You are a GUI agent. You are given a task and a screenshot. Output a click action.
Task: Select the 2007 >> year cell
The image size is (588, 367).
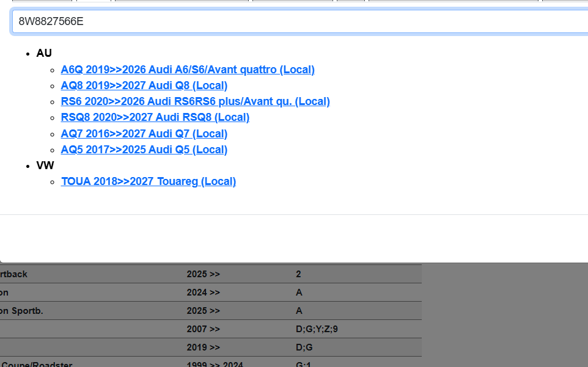203,329
